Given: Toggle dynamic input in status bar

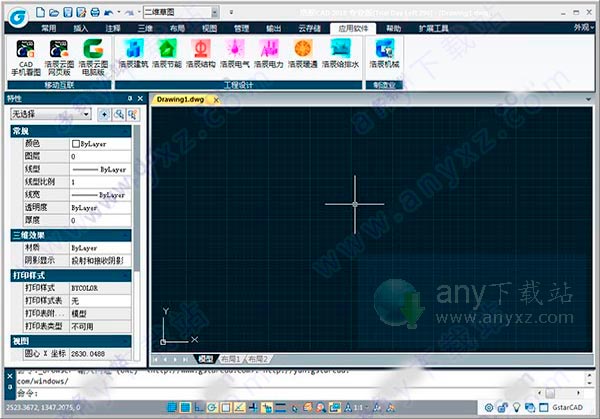Looking at the screenshot, I should [267, 408].
